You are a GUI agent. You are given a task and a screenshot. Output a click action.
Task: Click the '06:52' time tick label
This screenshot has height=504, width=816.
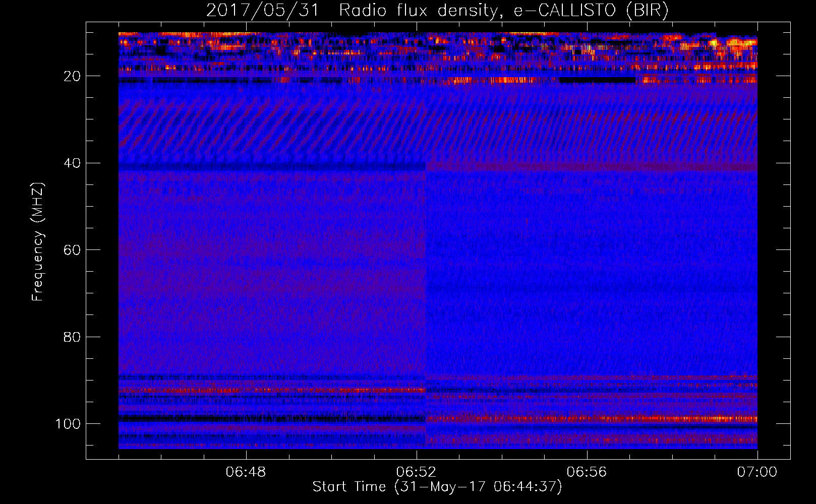tap(417, 472)
